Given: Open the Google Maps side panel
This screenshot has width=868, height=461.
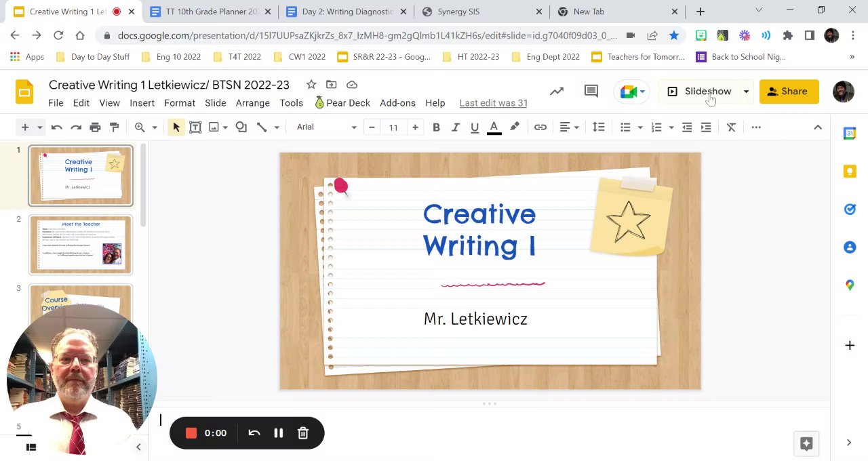Looking at the screenshot, I should (850, 285).
